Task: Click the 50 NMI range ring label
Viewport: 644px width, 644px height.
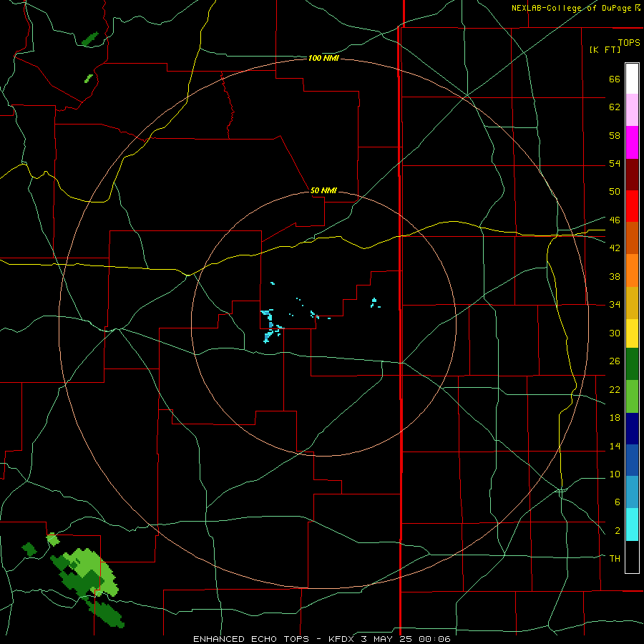Action: pos(323,190)
